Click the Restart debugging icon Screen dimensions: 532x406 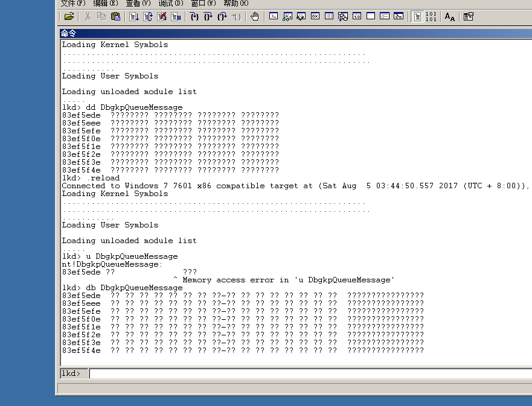pos(148,16)
